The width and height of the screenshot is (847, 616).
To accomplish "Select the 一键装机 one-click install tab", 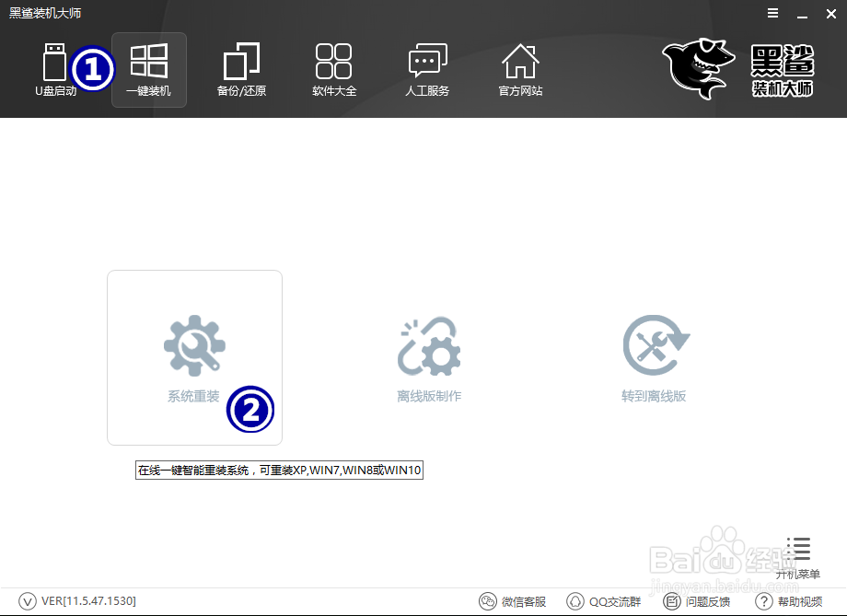I will click(148, 69).
